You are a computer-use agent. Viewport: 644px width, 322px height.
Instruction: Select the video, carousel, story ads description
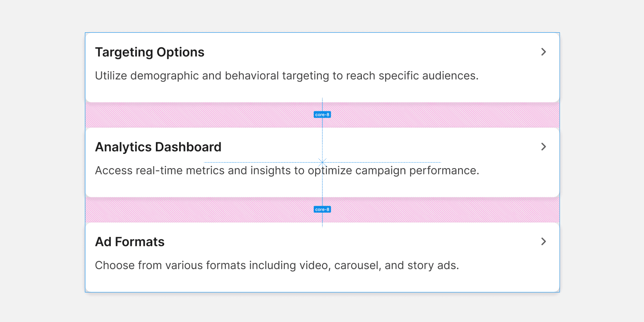pyautogui.click(x=277, y=265)
